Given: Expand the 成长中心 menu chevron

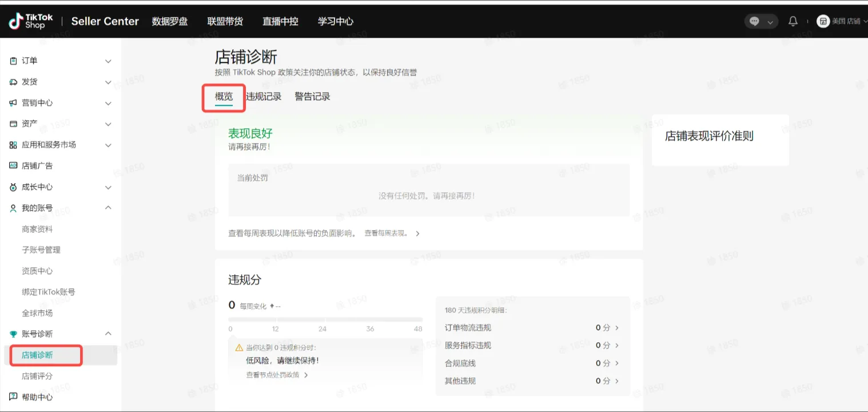Looking at the screenshot, I should tap(108, 188).
